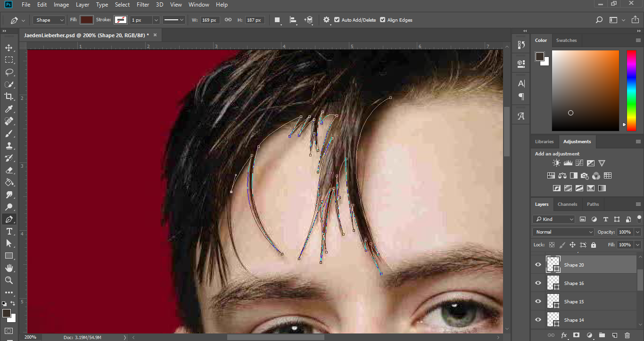This screenshot has width=644, height=341.
Task: Select the Rectangular Marquee tool
Action: (9, 60)
